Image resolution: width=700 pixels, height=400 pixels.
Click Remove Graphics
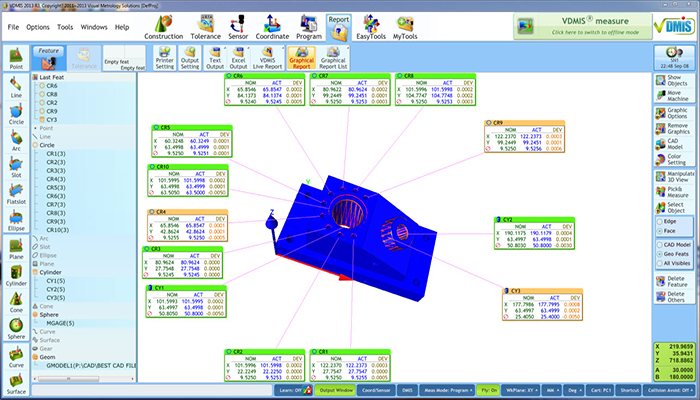(x=675, y=129)
